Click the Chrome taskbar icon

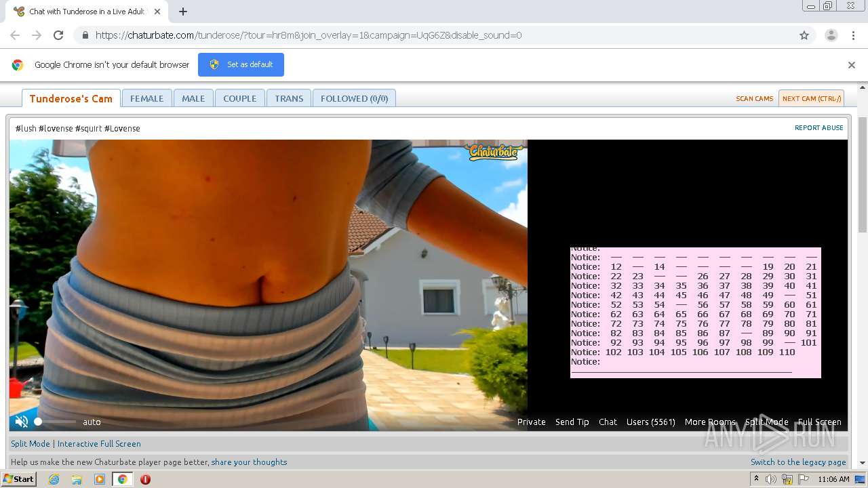click(x=122, y=479)
